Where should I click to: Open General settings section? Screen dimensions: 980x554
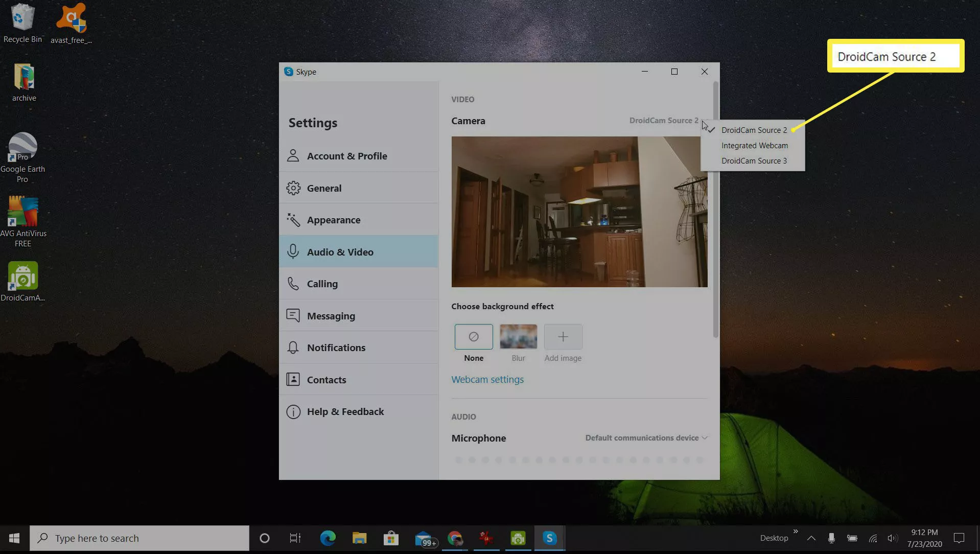pyautogui.click(x=358, y=188)
